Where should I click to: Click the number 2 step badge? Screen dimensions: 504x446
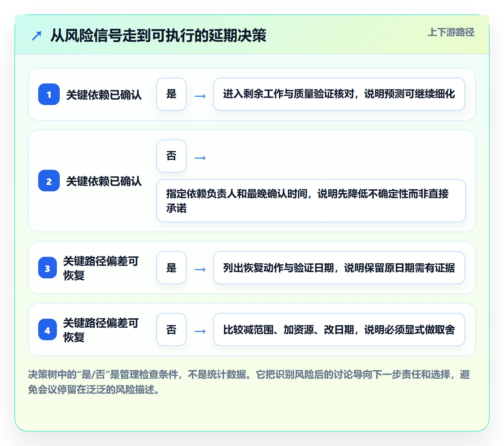click(x=49, y=181)
